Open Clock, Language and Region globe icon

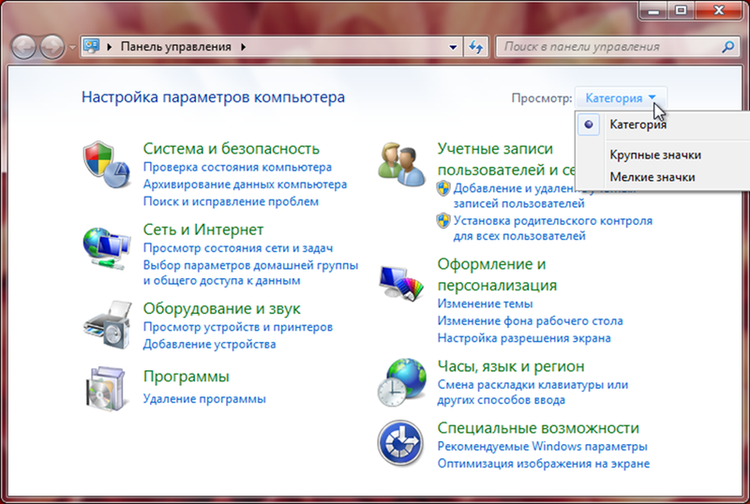tap(402, 383)
